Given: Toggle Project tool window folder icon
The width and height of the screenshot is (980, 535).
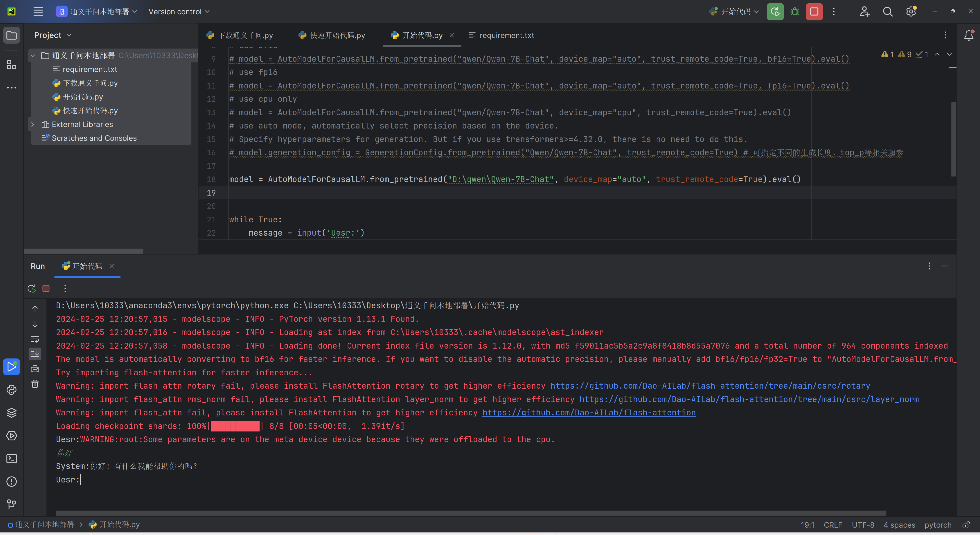Looking at the screenshot, I should click(11, 35).
